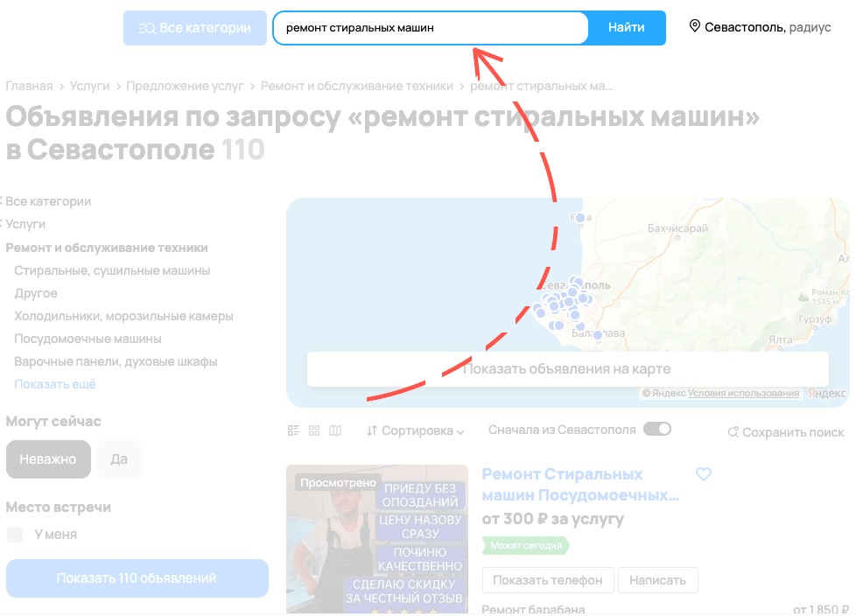This screenshot has height=616, width=856.
Task: Open the Севастополь location selector
Action: (x=760, y=27)
